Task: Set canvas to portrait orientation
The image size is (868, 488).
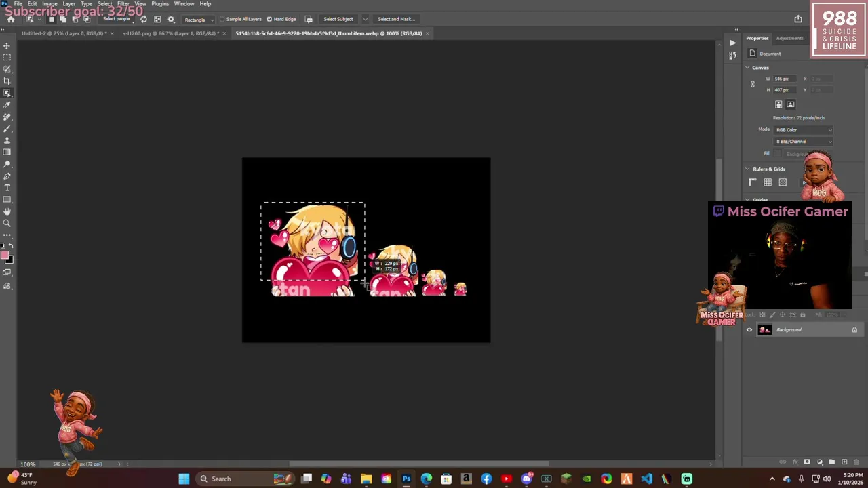Action: pyautogui.click(x=778, y=104)
